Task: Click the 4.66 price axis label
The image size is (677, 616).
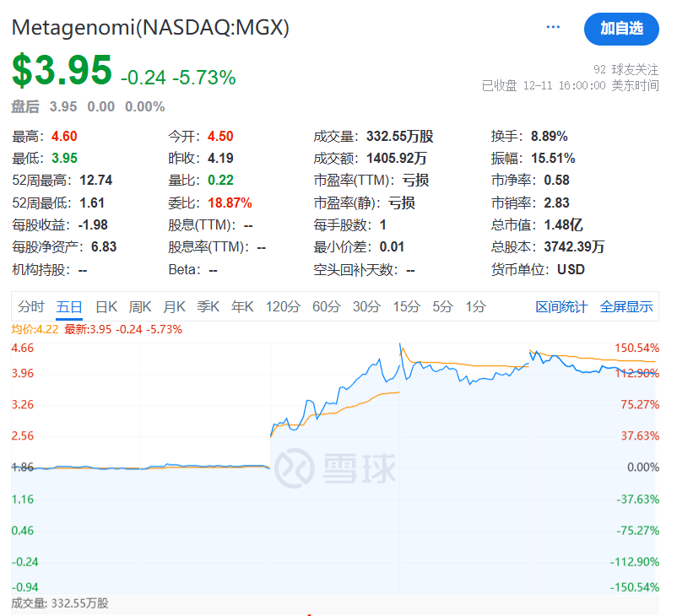Action: [x=23, y=348]
